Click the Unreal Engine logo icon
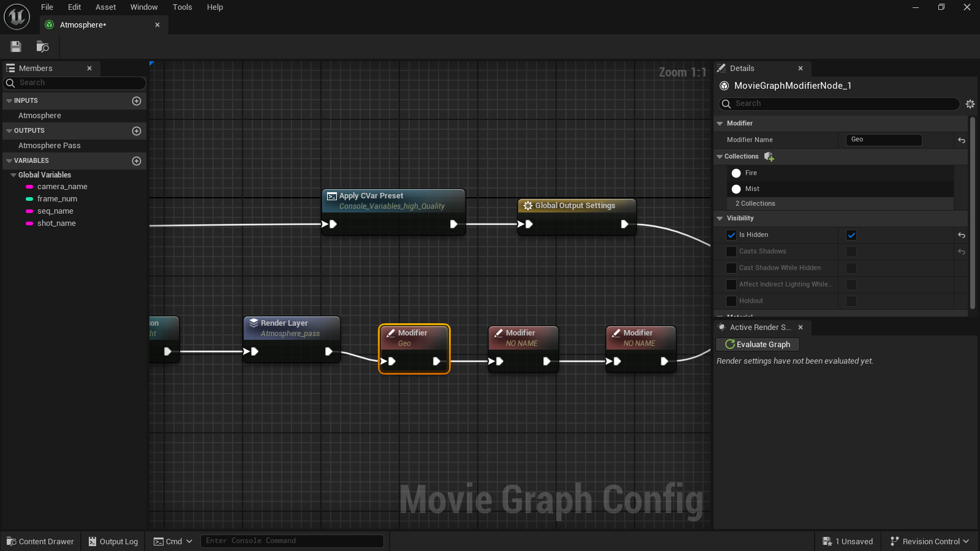The height and width of the screenshot is (551, 980). (x=17, y=17)
